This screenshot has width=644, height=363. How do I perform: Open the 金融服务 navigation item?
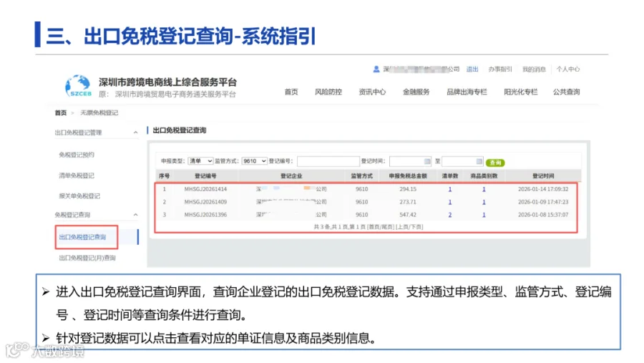pos(416,92)
